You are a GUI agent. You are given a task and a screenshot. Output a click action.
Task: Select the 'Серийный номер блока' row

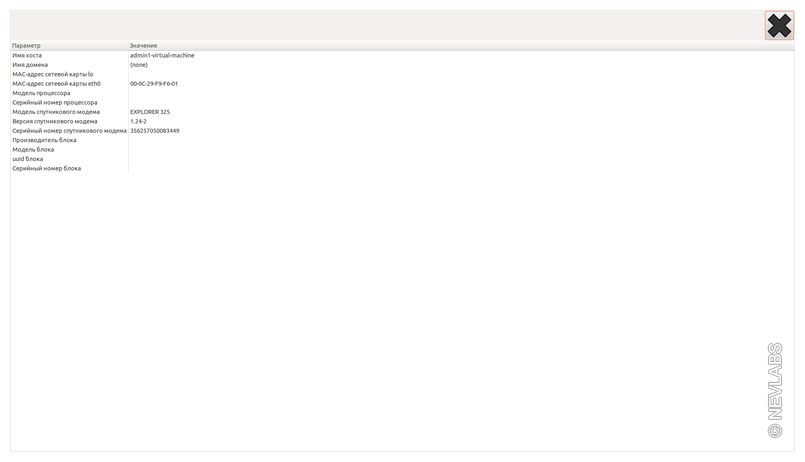tap(46, 168)
